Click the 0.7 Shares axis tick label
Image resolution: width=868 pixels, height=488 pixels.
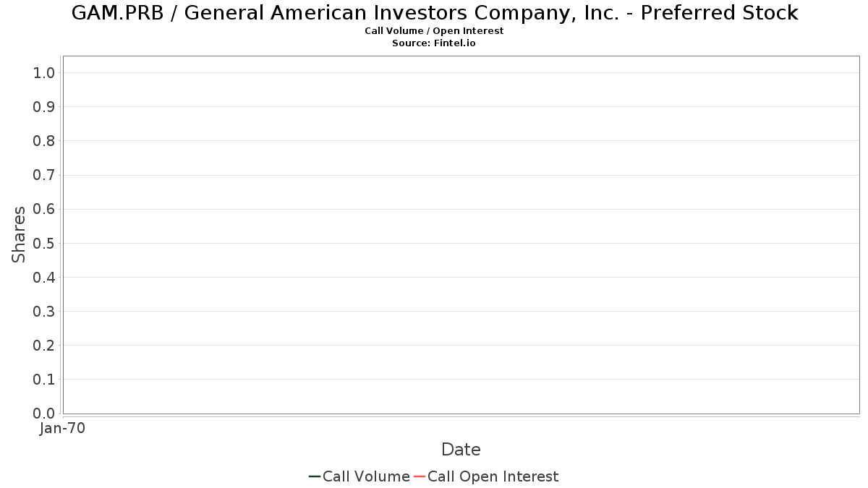coord(44,175)
